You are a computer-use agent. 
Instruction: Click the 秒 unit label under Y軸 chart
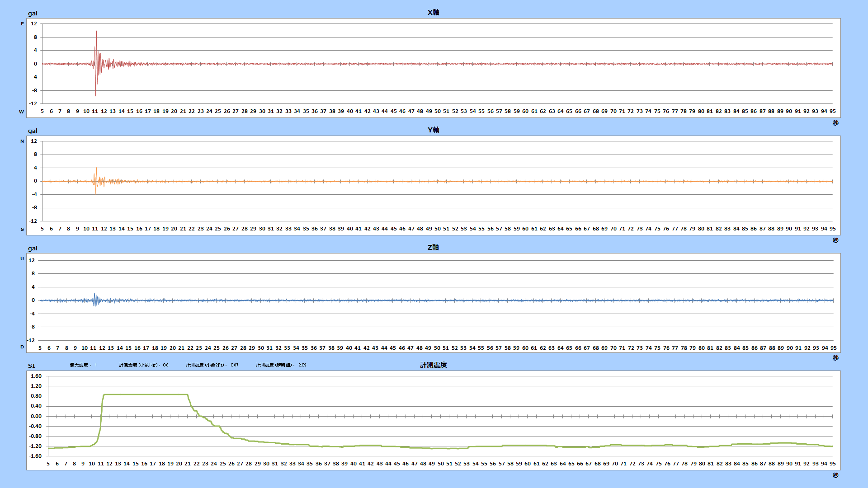click(835, 240)
